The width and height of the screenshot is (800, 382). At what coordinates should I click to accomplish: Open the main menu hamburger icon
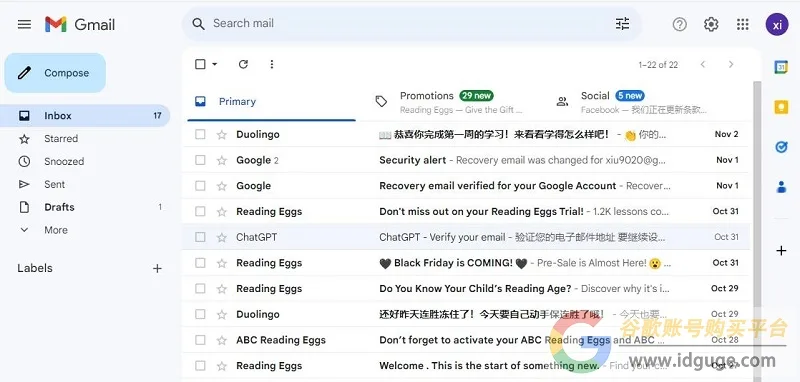coord(24,24)
